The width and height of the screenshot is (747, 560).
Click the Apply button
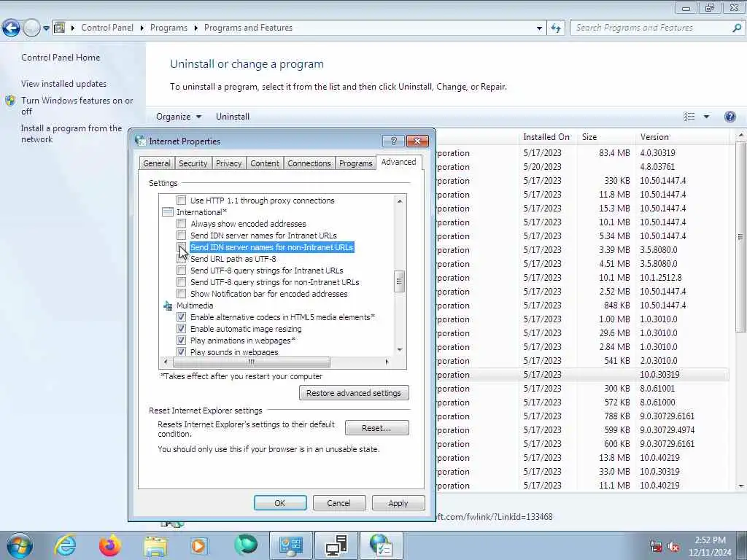pyautogui.click(x=398, y=503)
